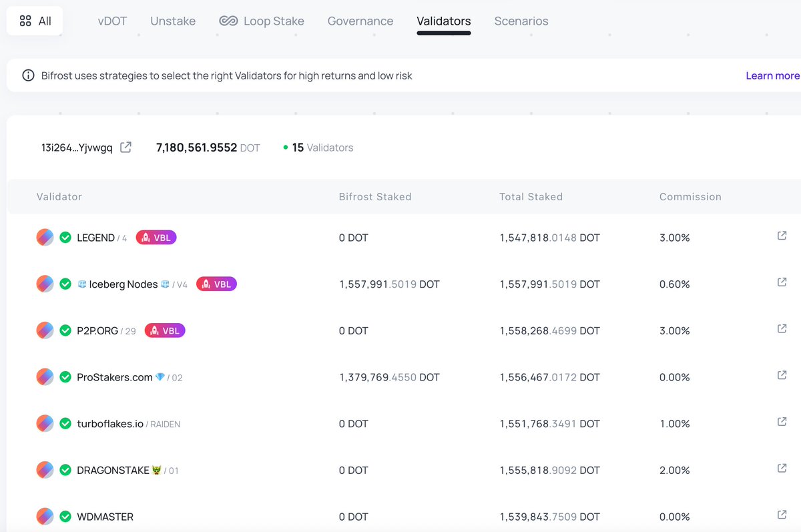Click the LEGEND validator avatar icon

45,238
